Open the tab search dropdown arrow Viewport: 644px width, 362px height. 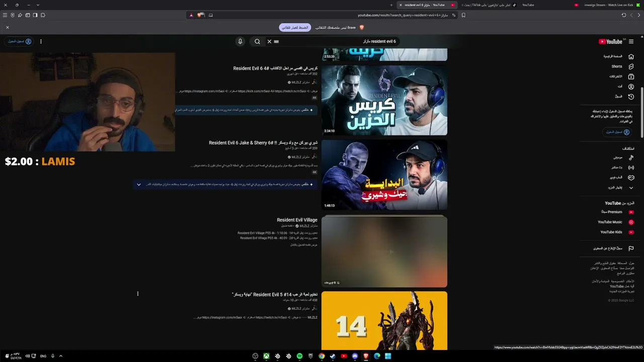(x=38, y=5)
